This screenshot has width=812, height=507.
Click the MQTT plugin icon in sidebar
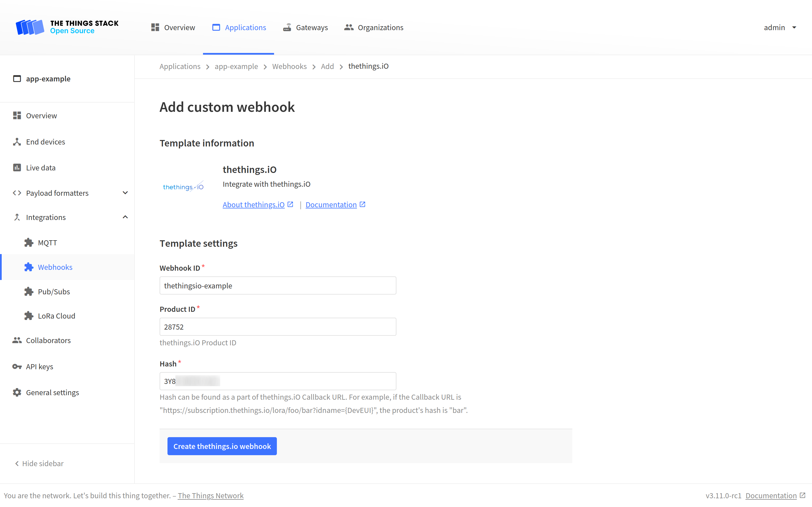click(x=29, y=243)
